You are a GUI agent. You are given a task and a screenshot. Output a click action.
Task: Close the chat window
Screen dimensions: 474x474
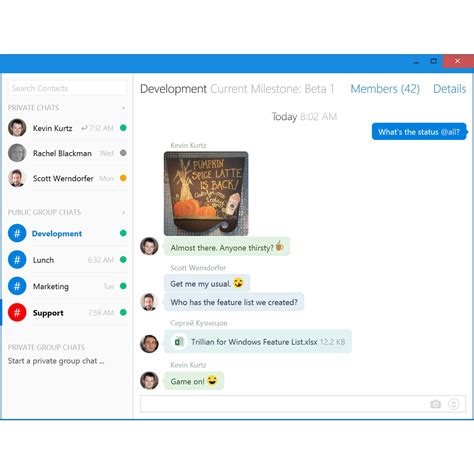458,61
